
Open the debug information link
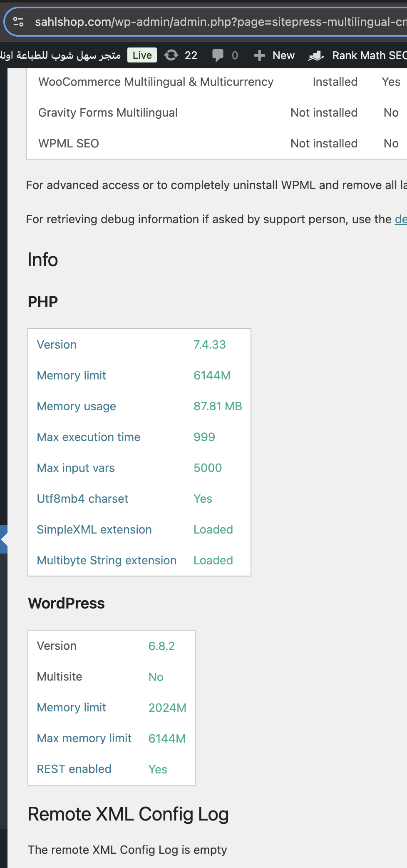[401, 219]
